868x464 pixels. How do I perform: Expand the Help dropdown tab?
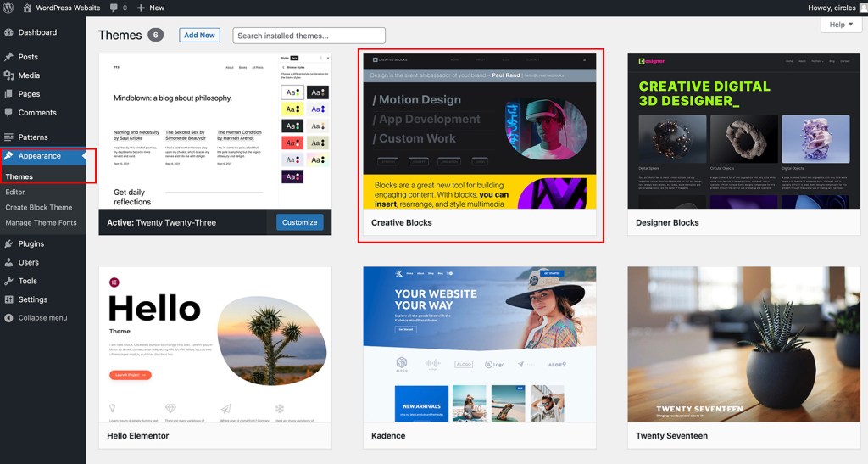(x=841, y=25)
